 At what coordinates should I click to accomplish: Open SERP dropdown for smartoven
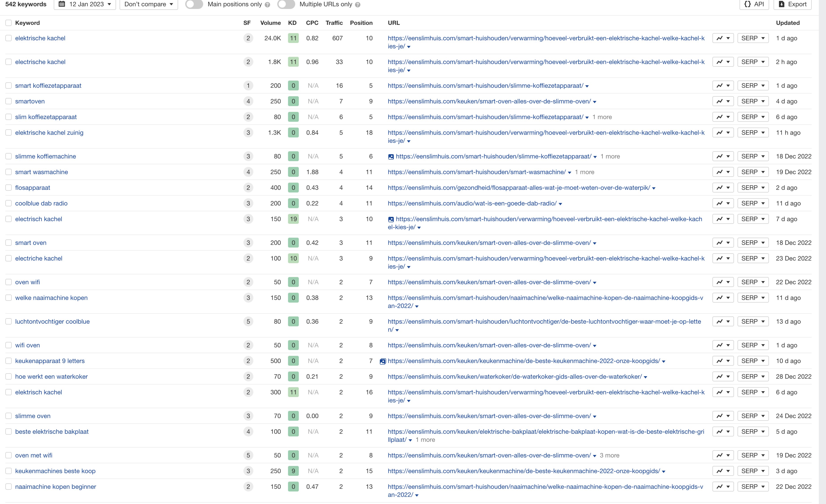click(753, 101)
